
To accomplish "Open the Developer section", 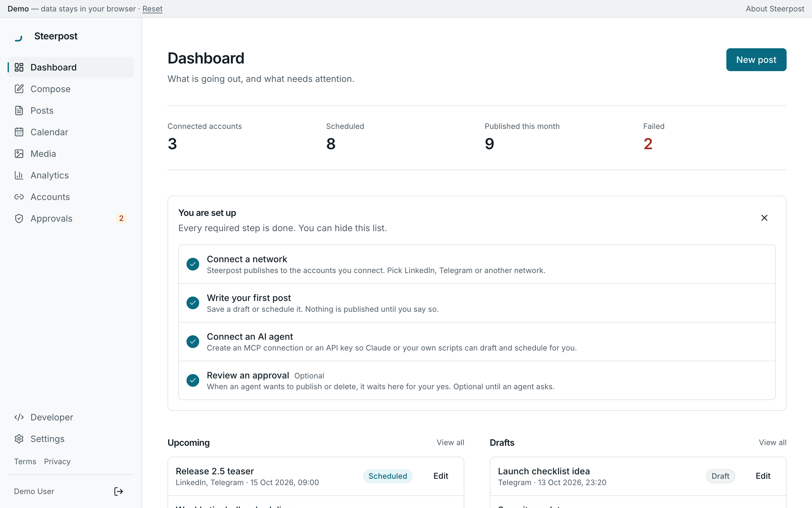I will point(71,417).
